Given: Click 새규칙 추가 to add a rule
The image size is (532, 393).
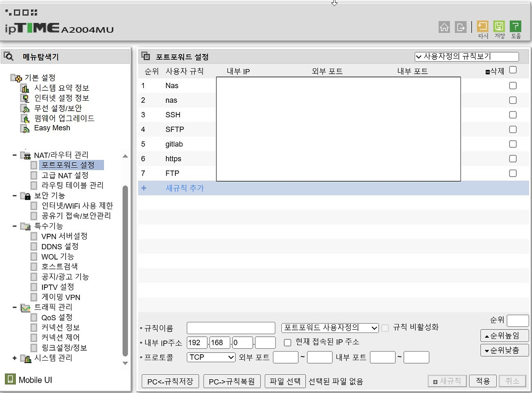Looking at the screenshot, I should point(185,188).
